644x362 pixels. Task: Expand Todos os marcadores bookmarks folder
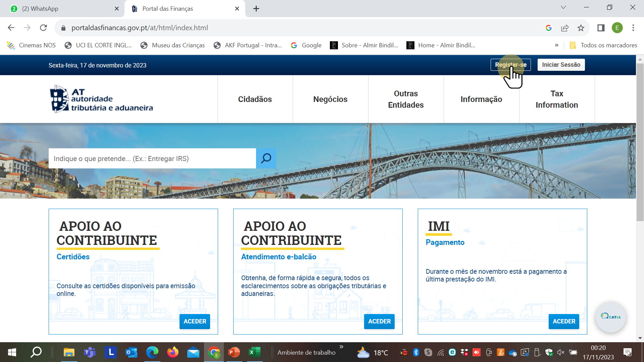tap(603, 45)
